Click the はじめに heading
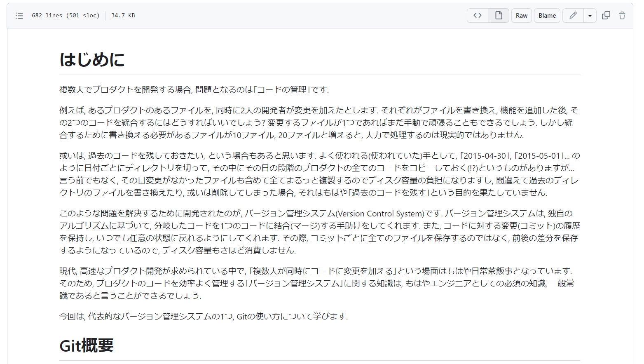644x364 pixels. pyautogui.click(x=92, y=59)
